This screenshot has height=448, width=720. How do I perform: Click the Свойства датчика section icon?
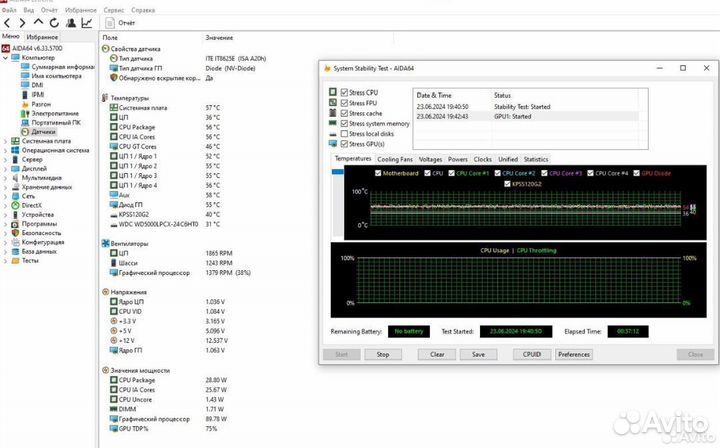(106, 49)
